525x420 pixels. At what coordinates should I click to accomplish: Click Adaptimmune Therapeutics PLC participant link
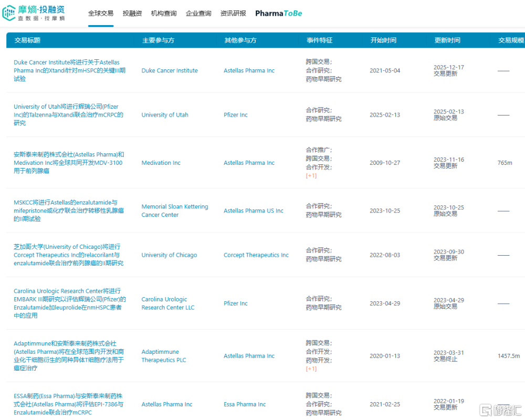(x=164, y=356)
